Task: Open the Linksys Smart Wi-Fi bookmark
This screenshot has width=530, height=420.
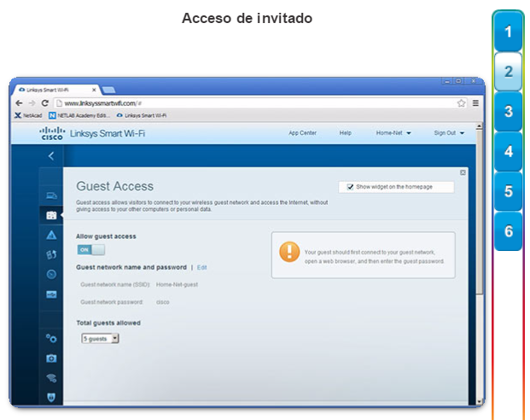Action: tap(142, 115)
